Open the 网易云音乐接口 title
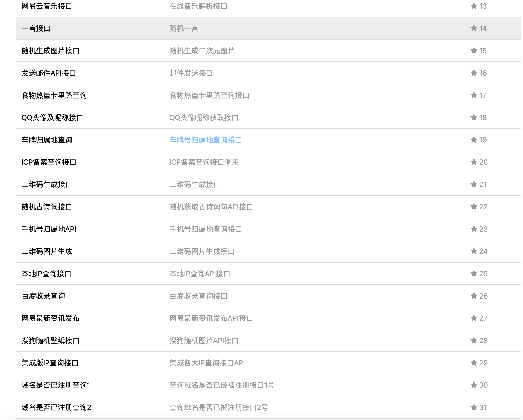The height and width of the screenshot is (420, 523). (x=47, y=6)
